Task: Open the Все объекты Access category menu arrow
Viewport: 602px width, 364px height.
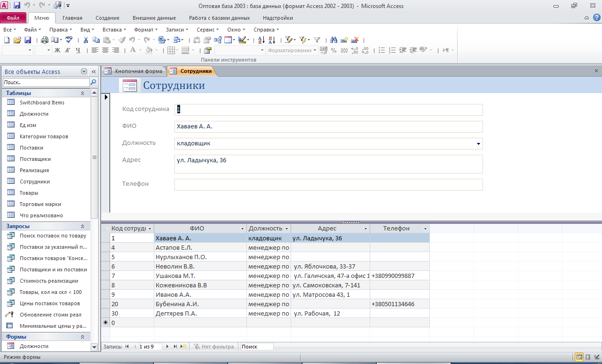Action: point(84,71)
